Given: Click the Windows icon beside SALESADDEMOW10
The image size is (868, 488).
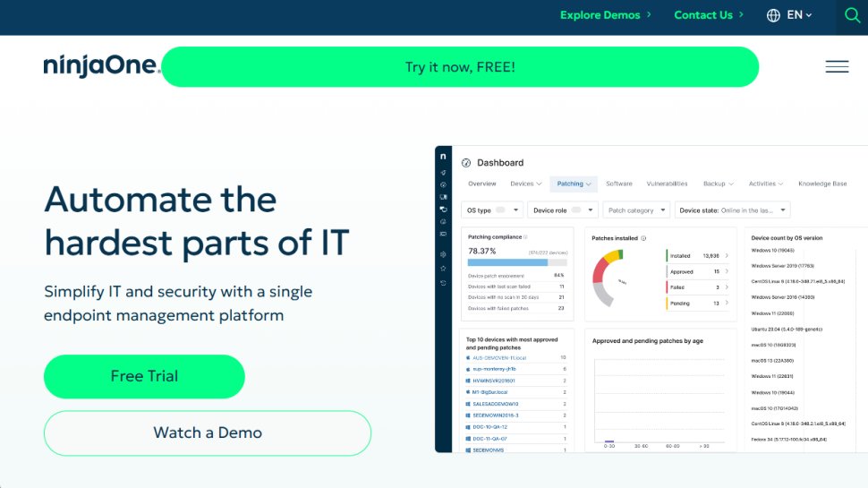Looking at the screenshot, I should point(468,405).
